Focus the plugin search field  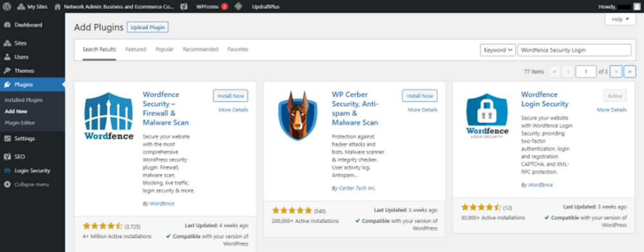[x=574, y=50]
